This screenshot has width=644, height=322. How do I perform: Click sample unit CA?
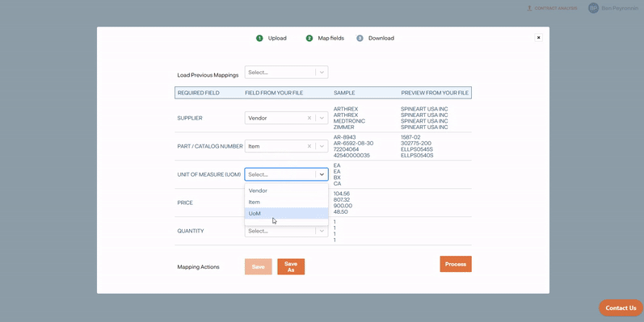point(337,184)
